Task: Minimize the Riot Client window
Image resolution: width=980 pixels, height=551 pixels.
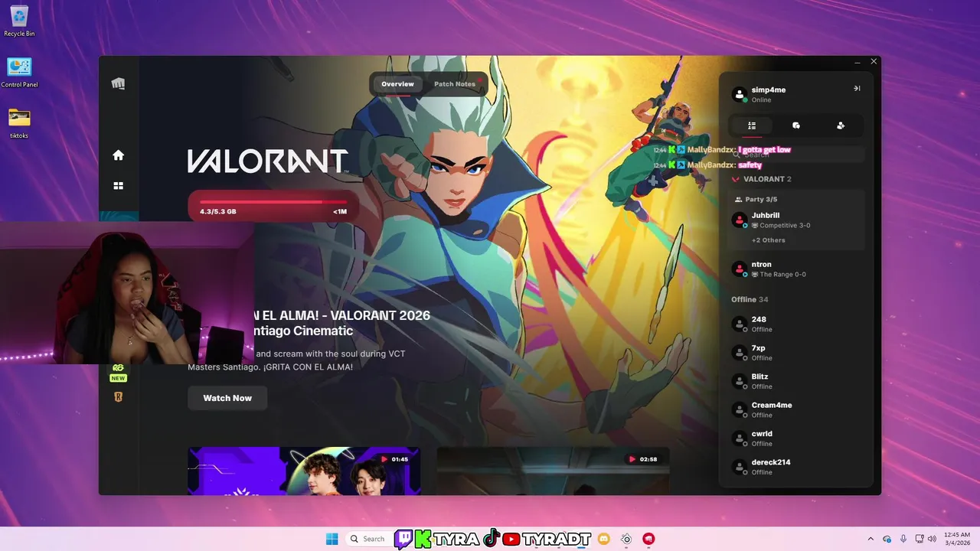Action: point(857,61)
